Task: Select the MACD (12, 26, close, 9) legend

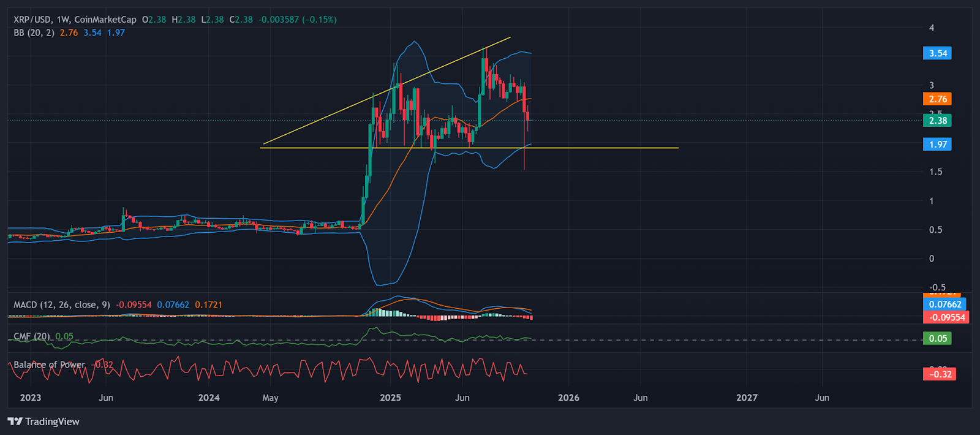Action: click(62, 304)
